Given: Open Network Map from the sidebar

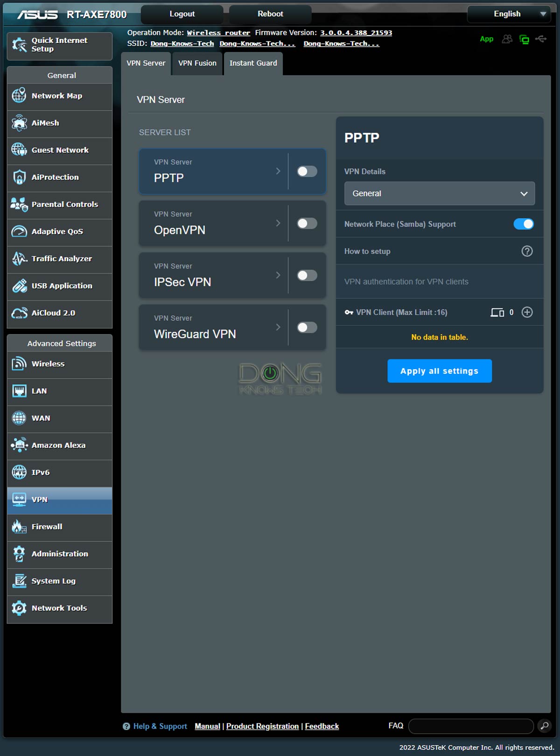Looking at the screenshot, I should (x=60, y=96).
